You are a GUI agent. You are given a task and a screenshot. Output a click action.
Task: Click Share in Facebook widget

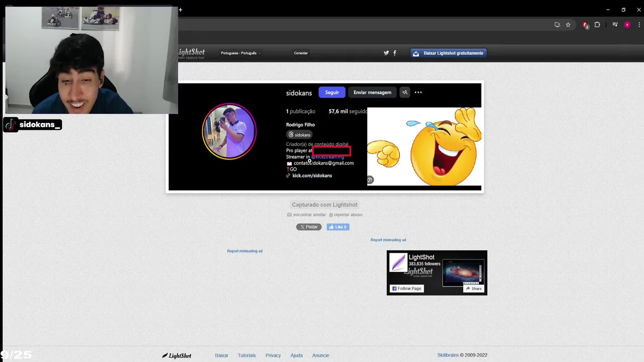(473, 289)
